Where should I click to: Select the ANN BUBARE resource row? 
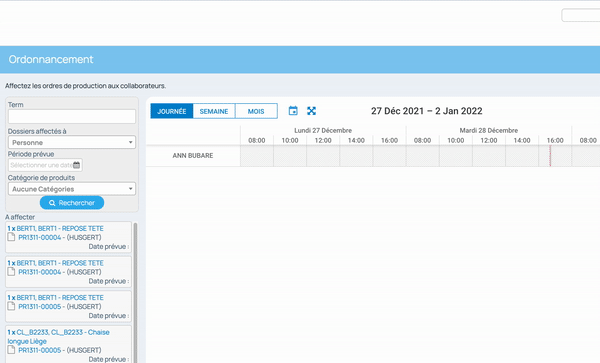[x=193, y=155]
